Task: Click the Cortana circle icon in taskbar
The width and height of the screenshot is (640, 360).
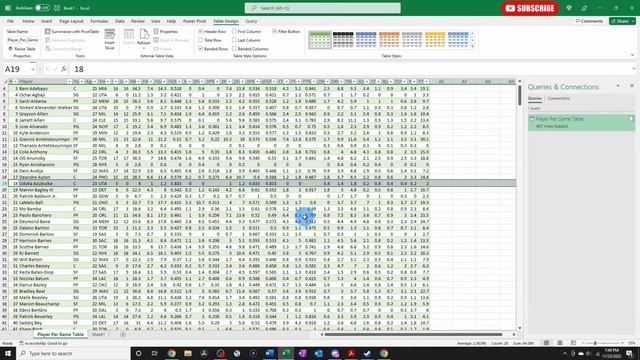Action: click(x=138, y=353)
